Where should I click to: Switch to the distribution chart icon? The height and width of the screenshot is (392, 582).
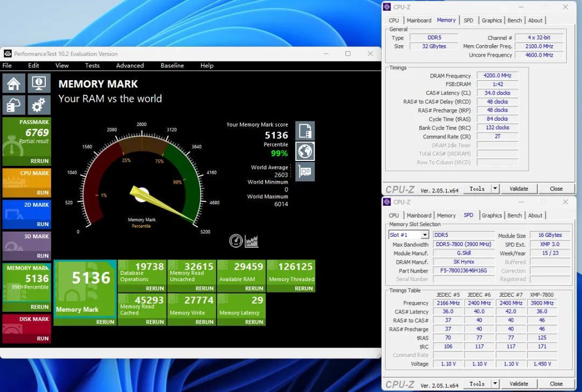pos(252,241)
